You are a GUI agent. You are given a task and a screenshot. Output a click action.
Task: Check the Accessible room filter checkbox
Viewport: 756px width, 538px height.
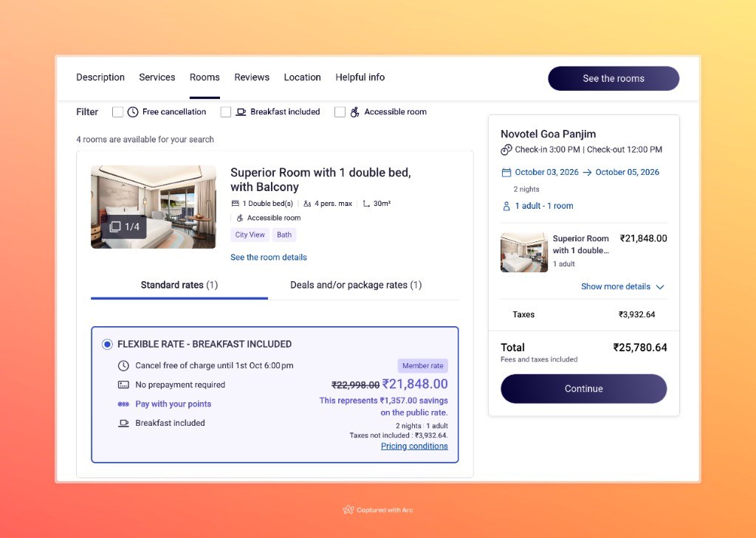(x=340, y=112)
